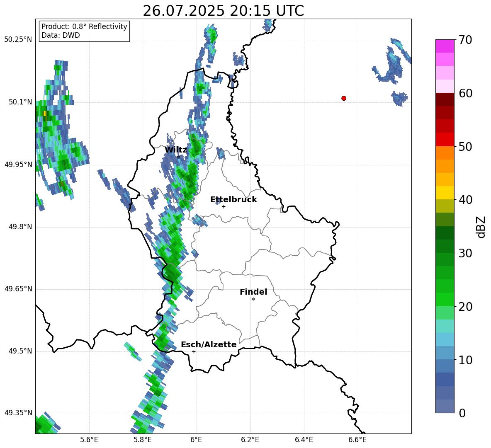Click the 49.5°N latitude label
This screenshot has width=491, height=448.
coord(20,351)
